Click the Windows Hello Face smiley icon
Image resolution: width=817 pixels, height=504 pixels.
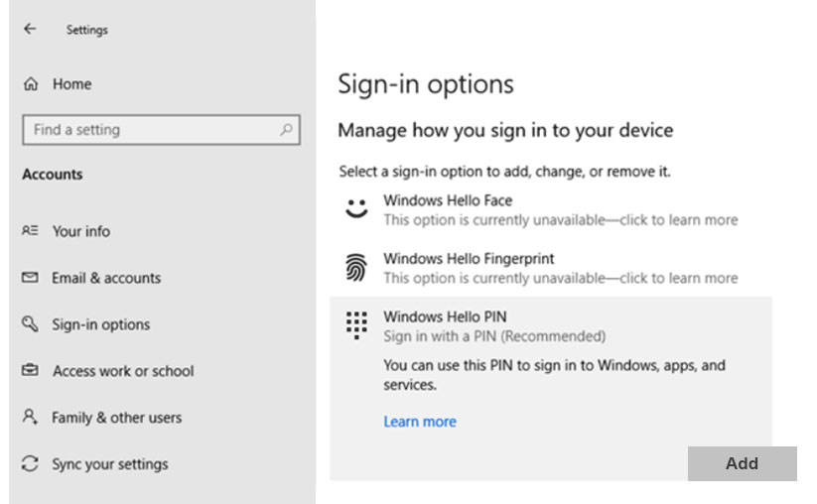357,209
